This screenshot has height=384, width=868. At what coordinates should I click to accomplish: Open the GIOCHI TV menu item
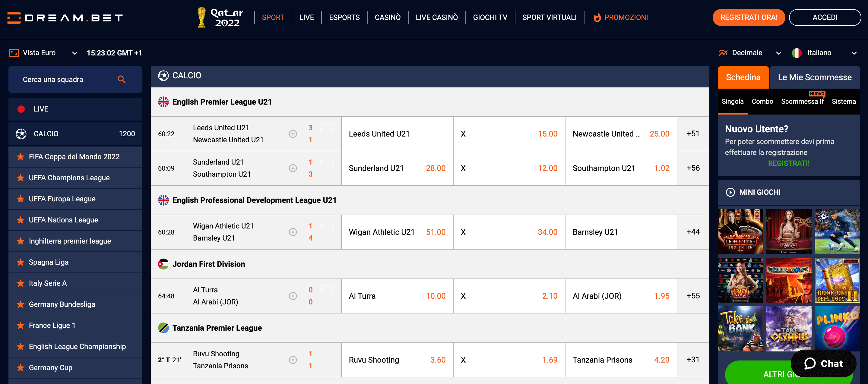pos(490,17)
